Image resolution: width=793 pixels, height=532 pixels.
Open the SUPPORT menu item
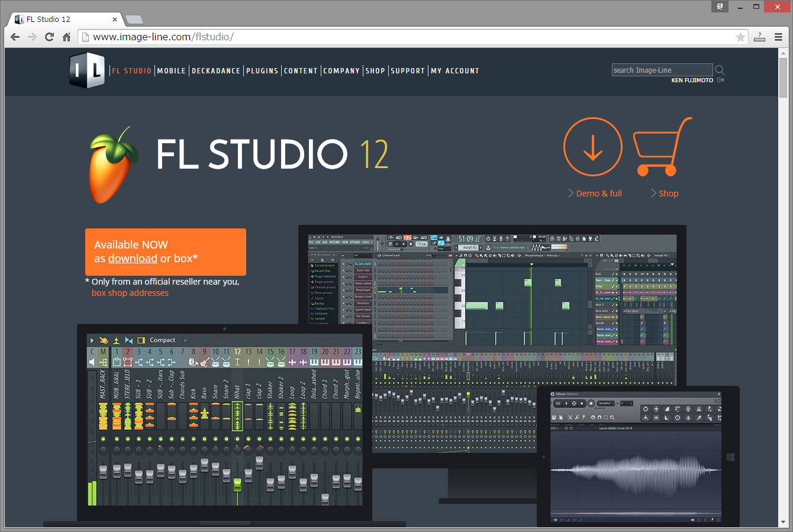point(408,70)
